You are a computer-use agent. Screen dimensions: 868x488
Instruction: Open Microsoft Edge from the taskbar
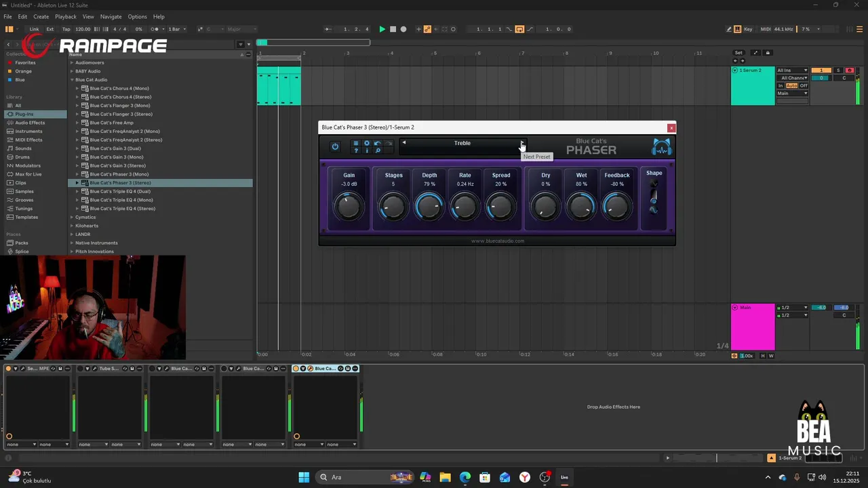click(x=465, y=477)
